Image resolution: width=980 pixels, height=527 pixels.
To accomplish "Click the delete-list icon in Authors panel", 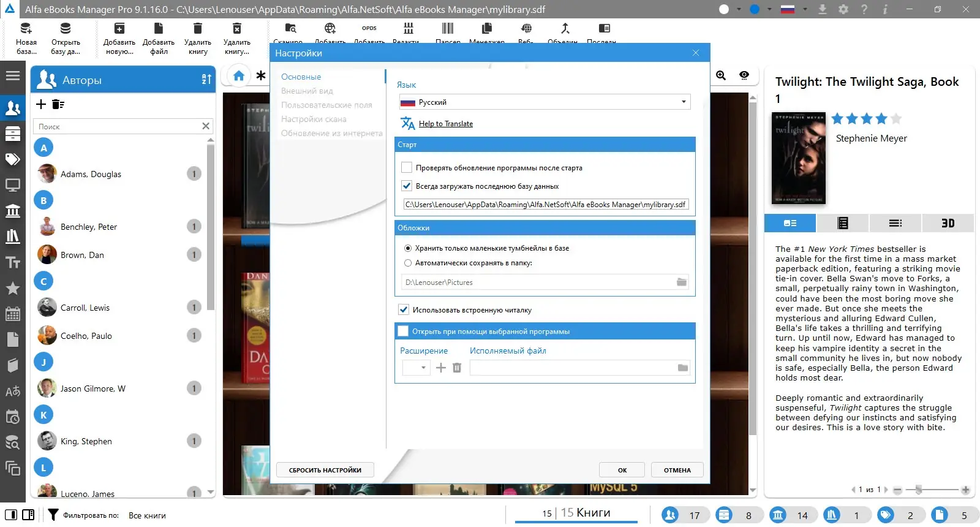I will (x=58, y=104).
